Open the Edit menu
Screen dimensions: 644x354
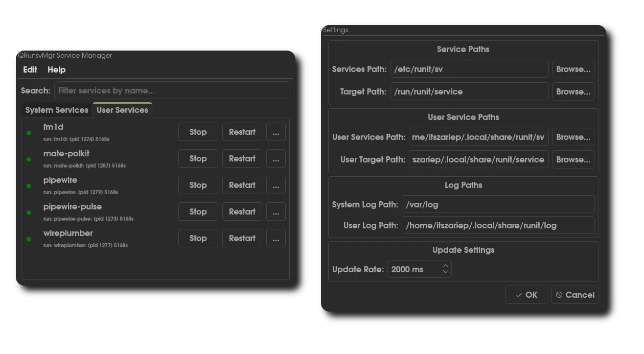coord(30,70)
